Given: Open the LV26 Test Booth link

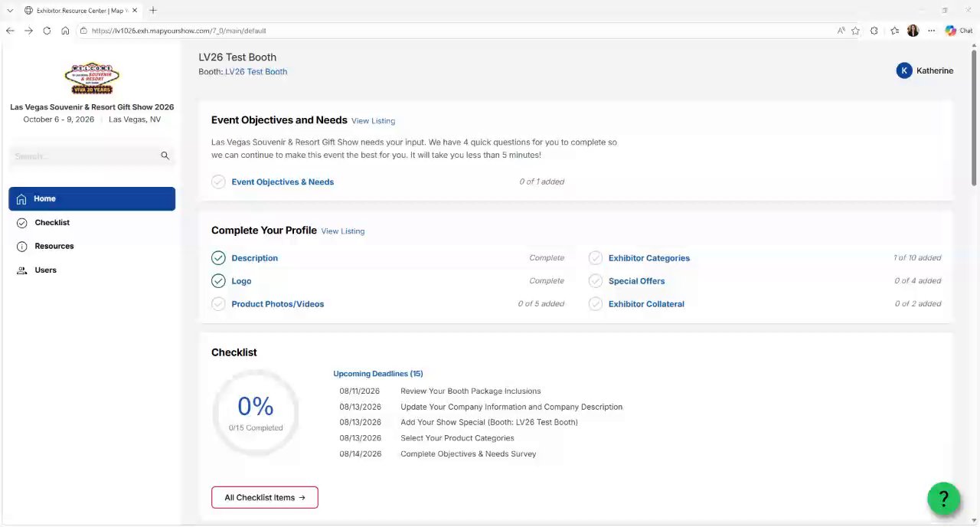Looking at the screenshot, I should pos(256,72).
